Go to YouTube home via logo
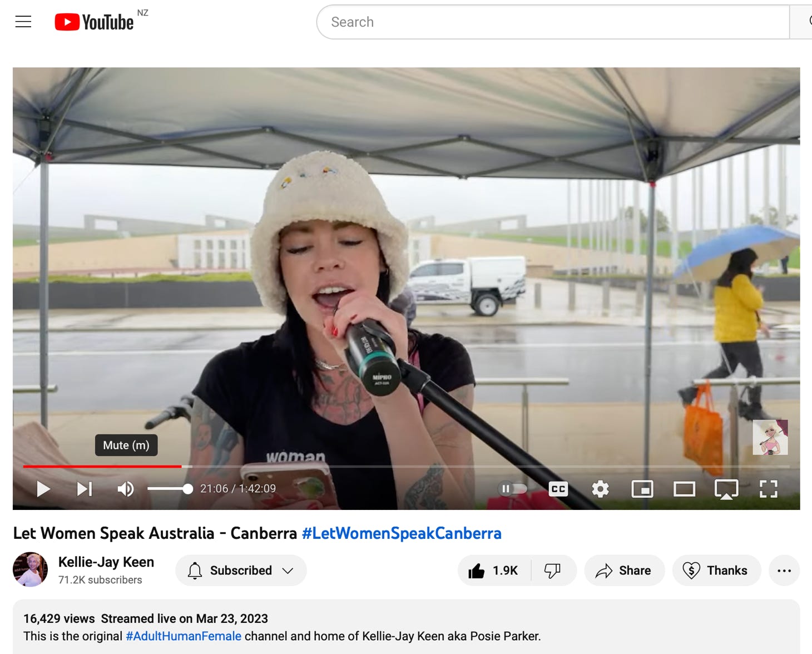The width and height of the screenshot is (812, 654). [94, 22]
